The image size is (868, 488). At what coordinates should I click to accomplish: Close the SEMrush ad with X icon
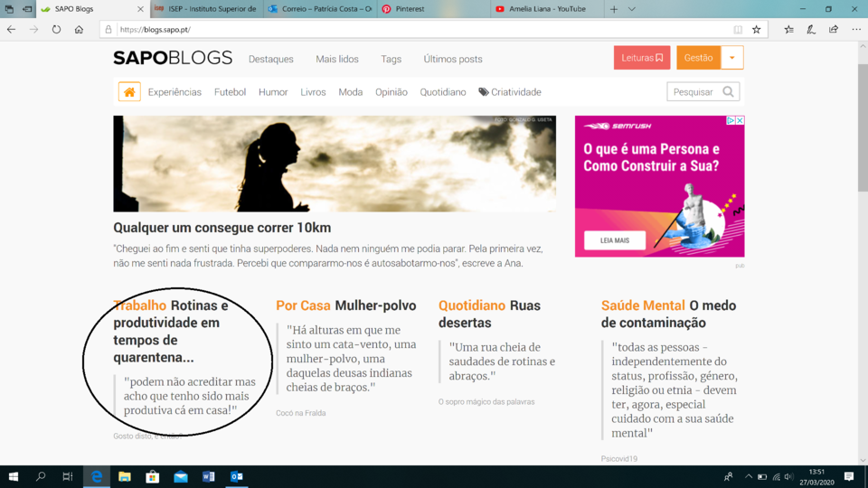pyautogui.click(x=740, y=120)
